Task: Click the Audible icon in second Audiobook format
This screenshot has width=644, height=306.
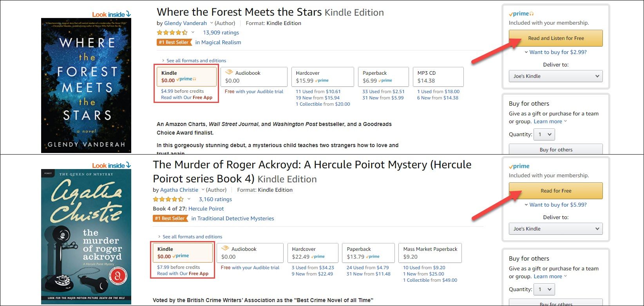Action: 225,248
